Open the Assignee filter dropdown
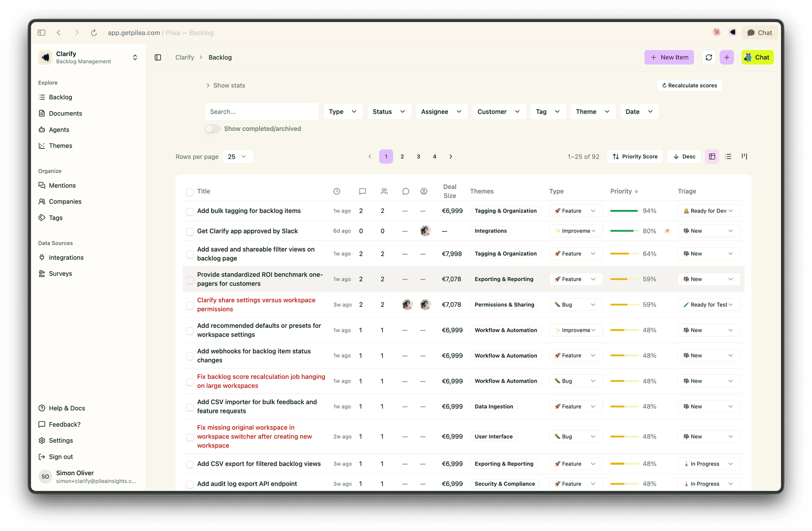 tap(442, 112)
